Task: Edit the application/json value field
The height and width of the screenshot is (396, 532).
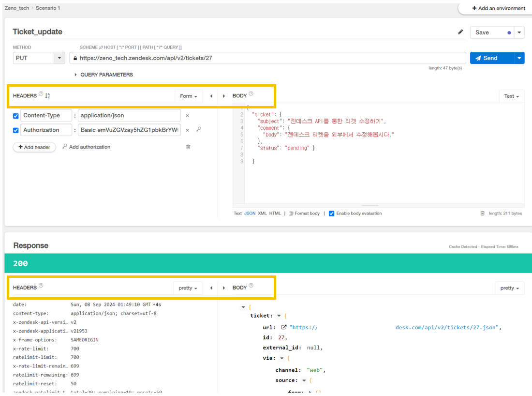Action: 129,116
